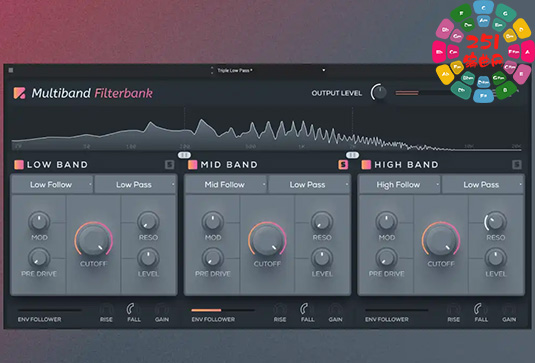Click the mid/high crossover handle
This screenshot has width=535, height=363.
(352, 155)
